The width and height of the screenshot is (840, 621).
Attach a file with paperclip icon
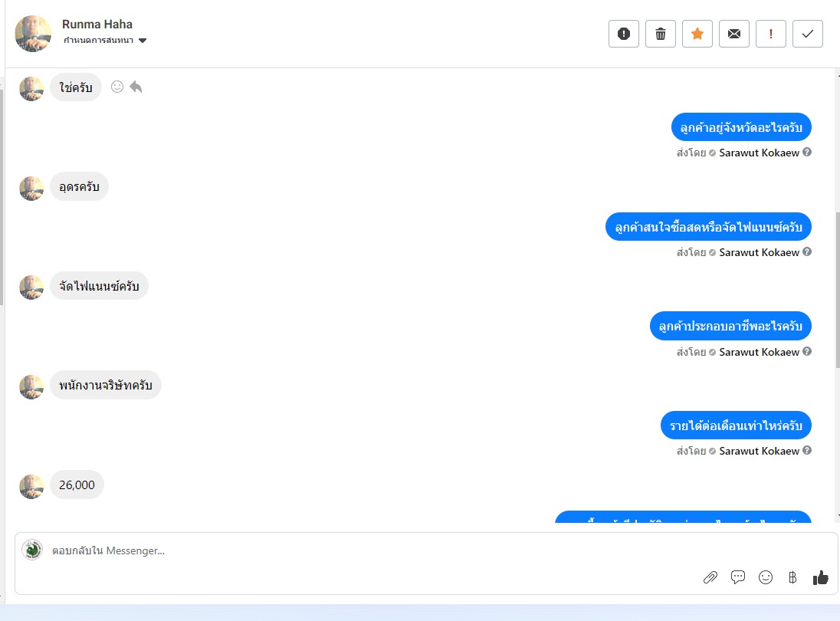pyautogui.click(x=710, y=577)
